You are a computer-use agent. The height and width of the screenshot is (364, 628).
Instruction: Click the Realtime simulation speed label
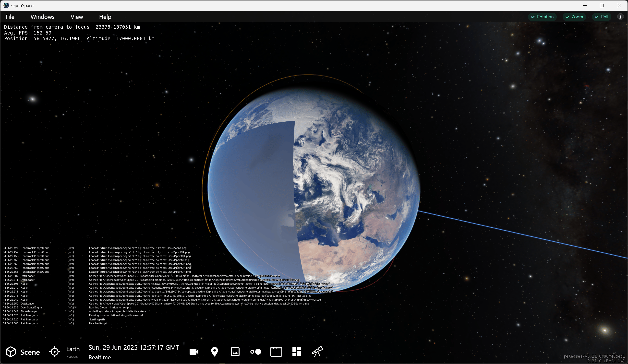[x=99, y=357]
